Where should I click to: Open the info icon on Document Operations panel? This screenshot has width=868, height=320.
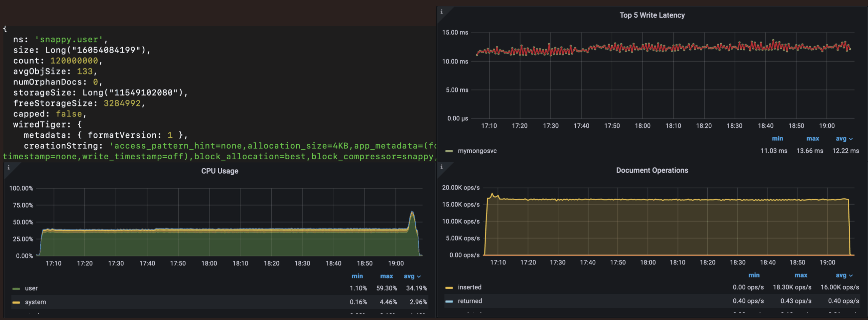(x=441, y=167)
